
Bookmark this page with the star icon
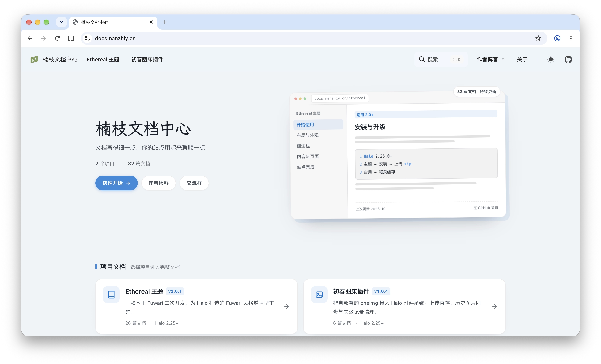[x=538, y=38]
